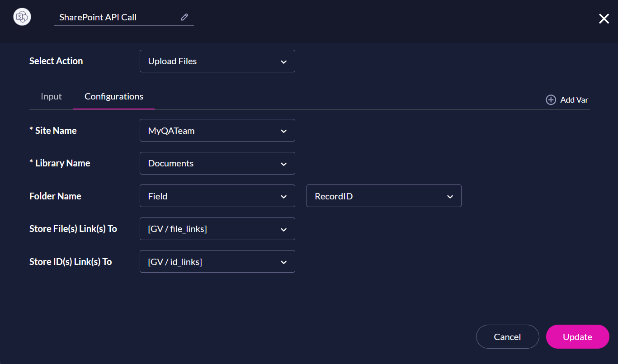Click the chevron on the Library Name dropdown
618x364 pixels.
pos(283,163)
